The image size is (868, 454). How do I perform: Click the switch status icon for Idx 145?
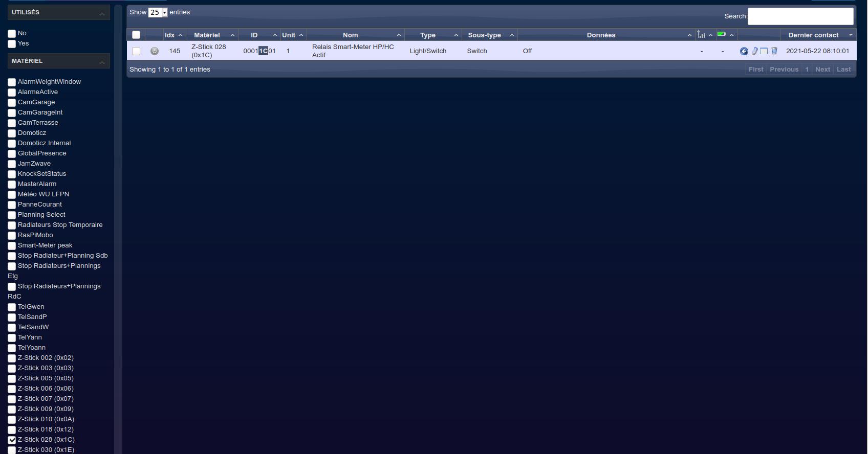click(x=155, y=51)
